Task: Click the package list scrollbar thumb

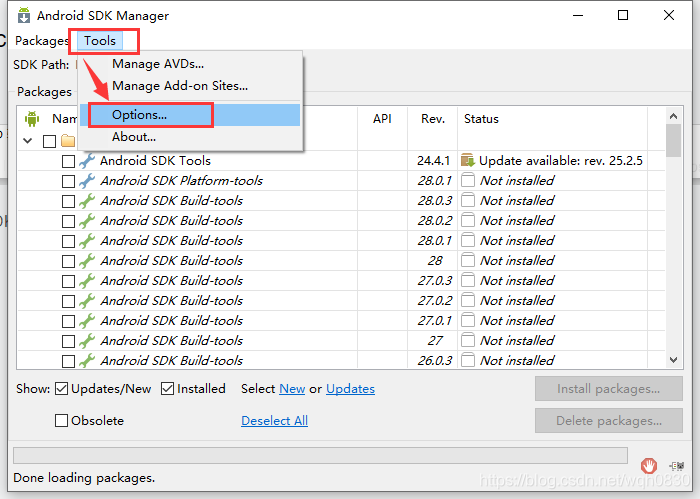Action: coord(674,141)
